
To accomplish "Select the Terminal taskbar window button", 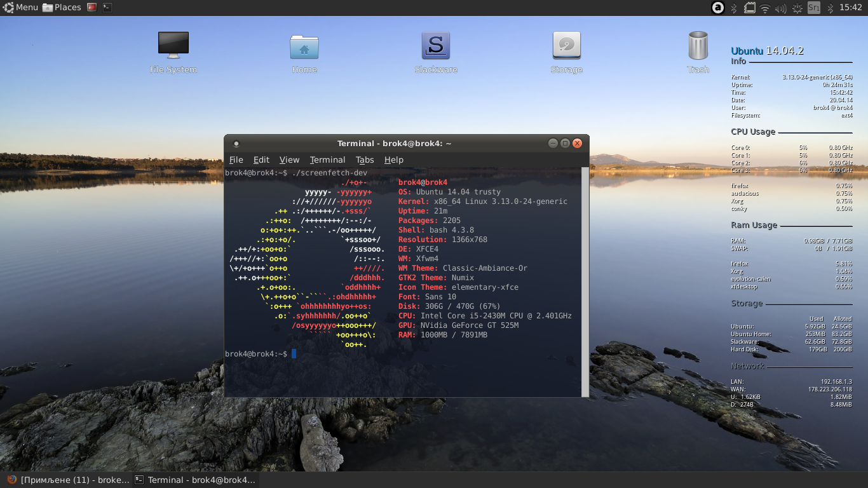I will tap(195, 480).
